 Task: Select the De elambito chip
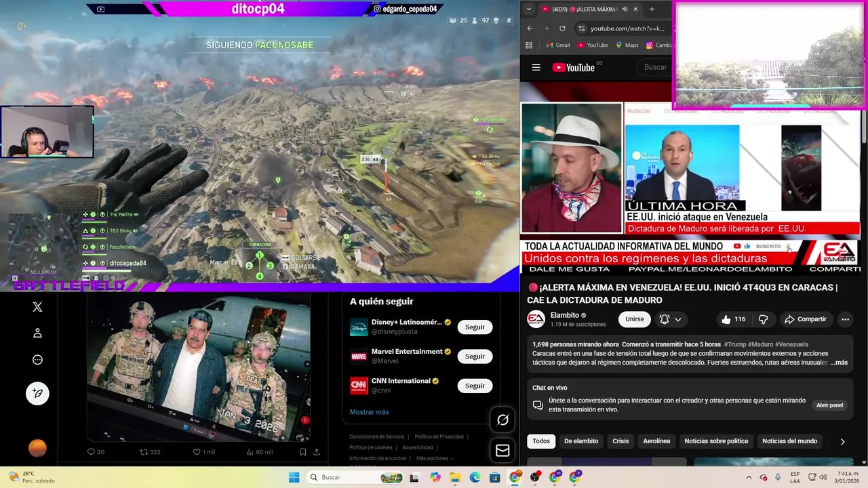pos(581,441)
